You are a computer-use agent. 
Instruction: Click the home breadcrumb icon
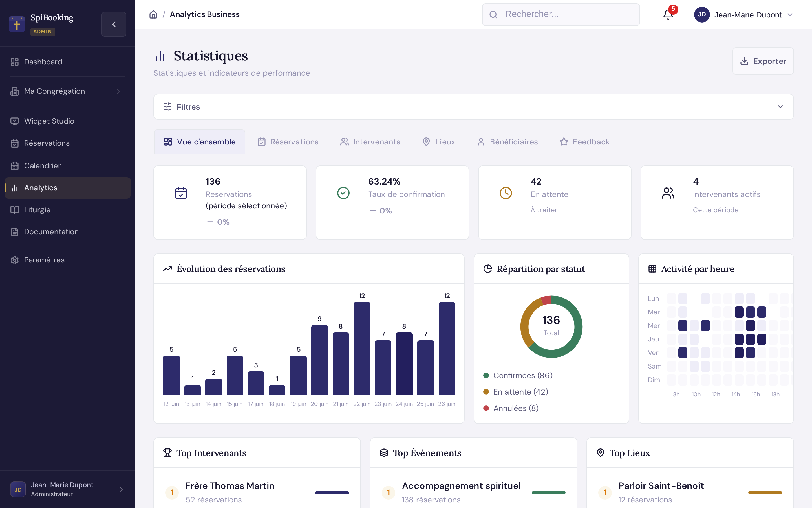click(x=153, y=14)
